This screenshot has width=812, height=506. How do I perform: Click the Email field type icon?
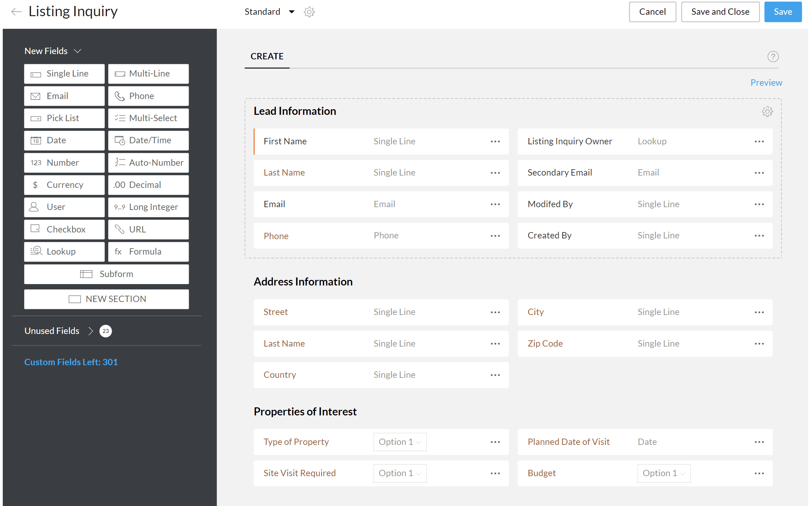pyautogui.click(x=36, y=96)
